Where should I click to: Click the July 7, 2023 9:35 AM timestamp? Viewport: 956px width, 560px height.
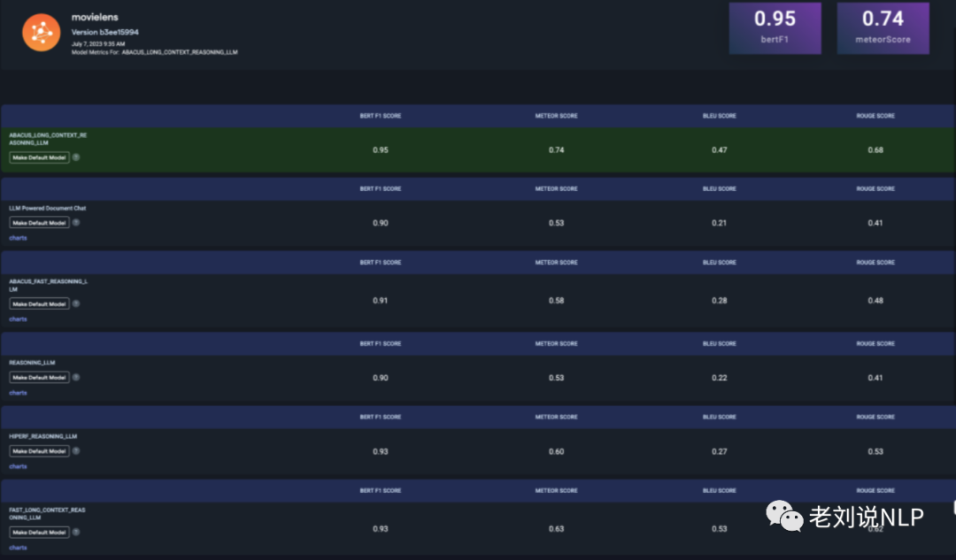pyautogui.click(x=98, y=44)
